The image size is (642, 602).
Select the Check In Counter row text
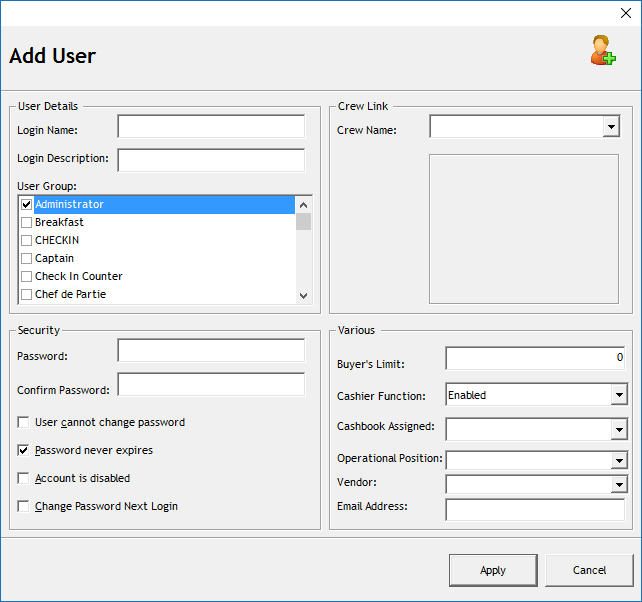click(x=79, y=276)
